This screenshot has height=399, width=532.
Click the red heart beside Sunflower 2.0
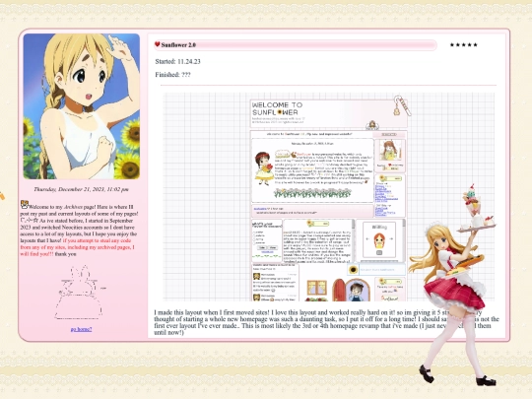(157, 44)
